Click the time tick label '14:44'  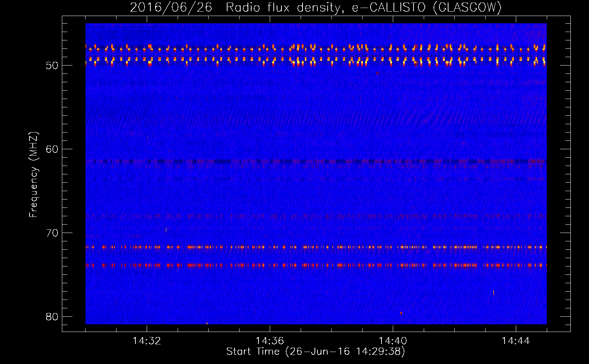tap(516, 341)
